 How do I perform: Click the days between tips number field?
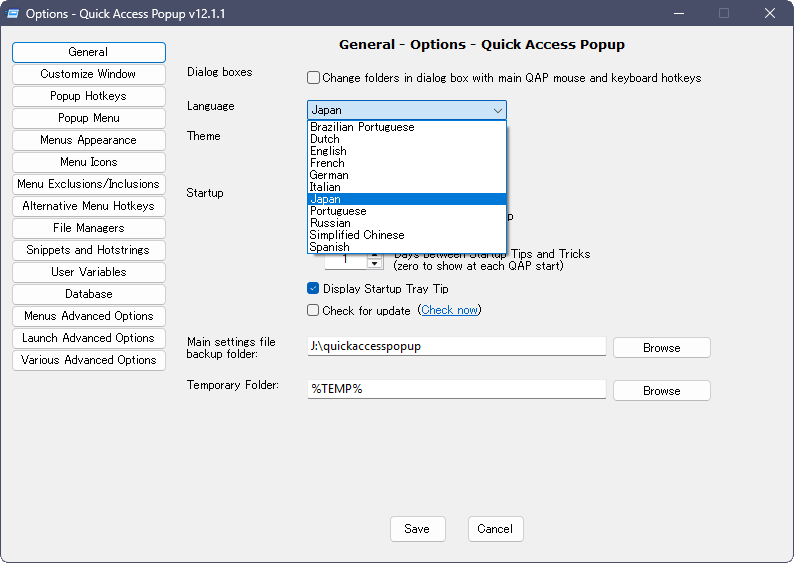click(x=346, y=260)
